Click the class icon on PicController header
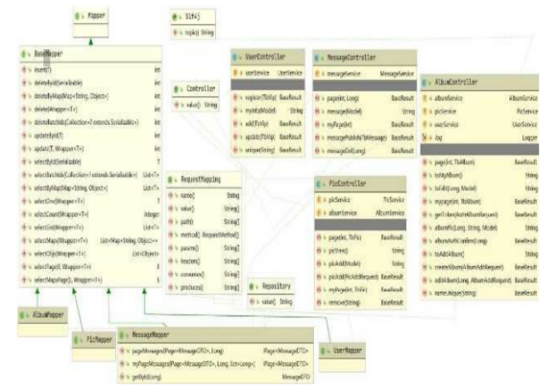This screenshot has width=559, height=392. (x=318, y=184)
